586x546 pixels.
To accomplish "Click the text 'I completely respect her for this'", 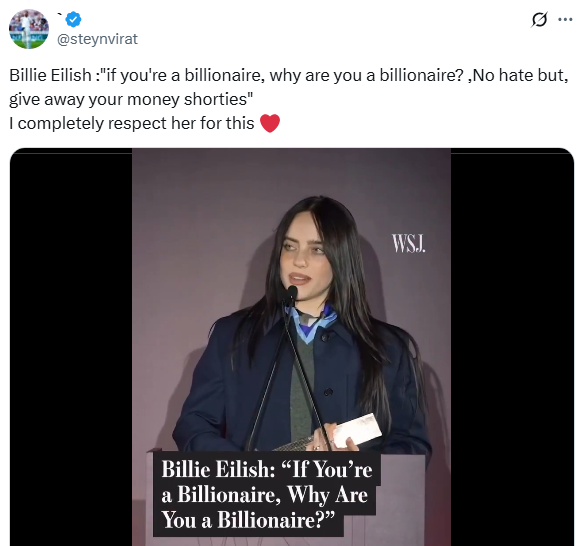I will pyautogui.click(x=132, y=123).
